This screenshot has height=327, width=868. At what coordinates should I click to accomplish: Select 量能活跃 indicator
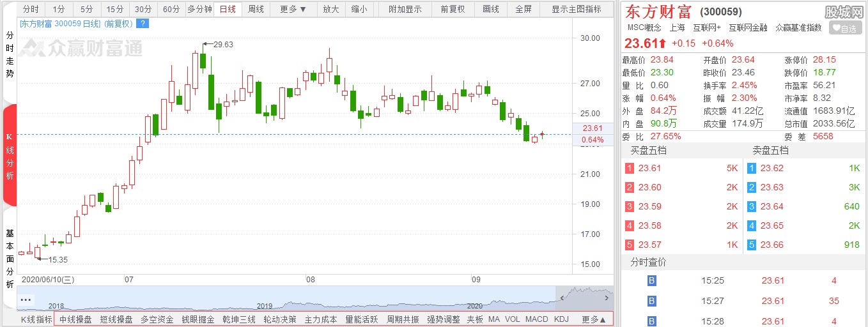[x=362, y=319]
